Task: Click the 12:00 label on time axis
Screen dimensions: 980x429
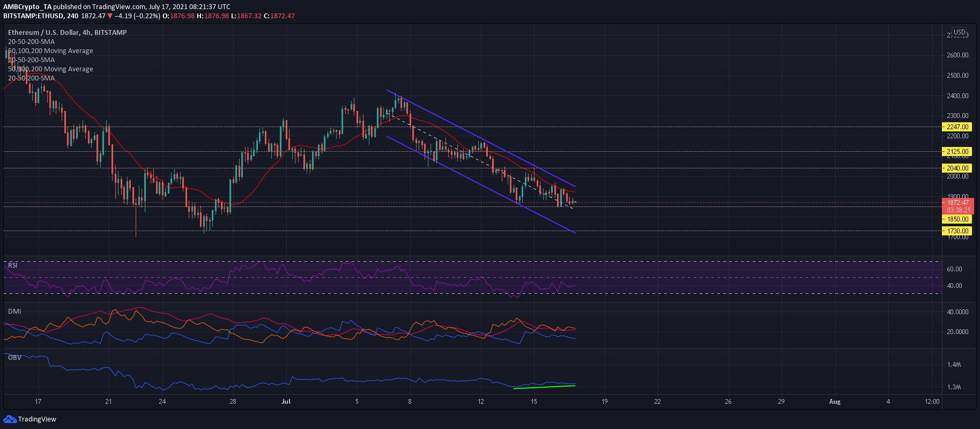Action: pos(932,402)
